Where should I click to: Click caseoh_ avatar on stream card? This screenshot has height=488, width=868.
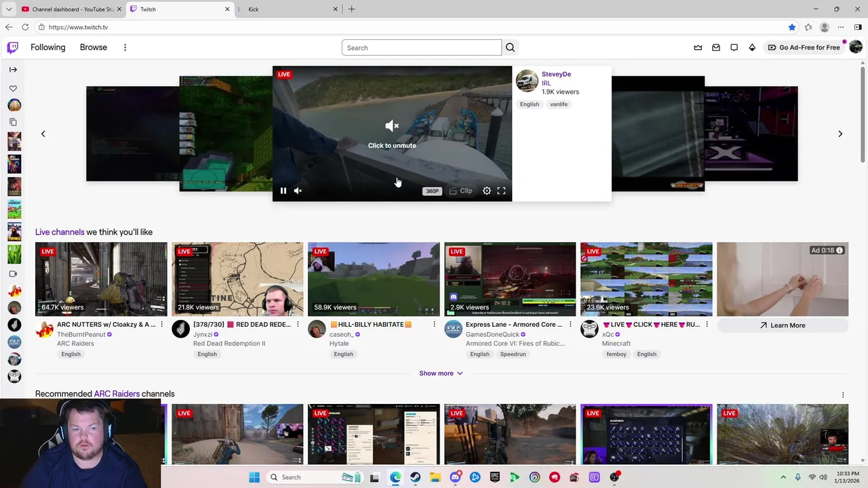click(317, 329)
